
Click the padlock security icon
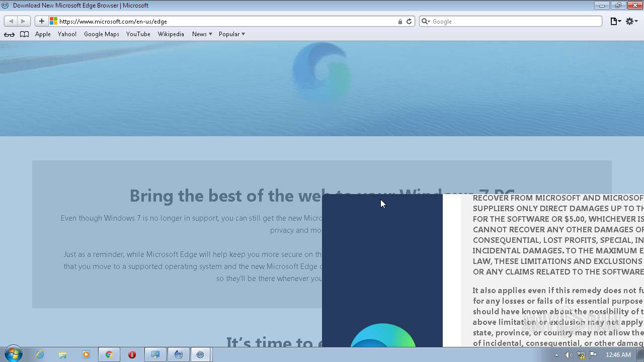[400, 22]
